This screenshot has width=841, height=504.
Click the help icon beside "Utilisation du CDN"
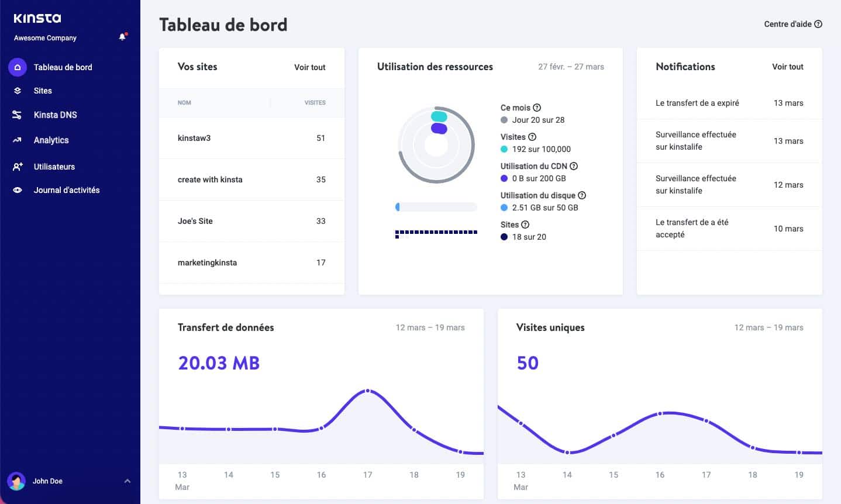coord(574,166)
